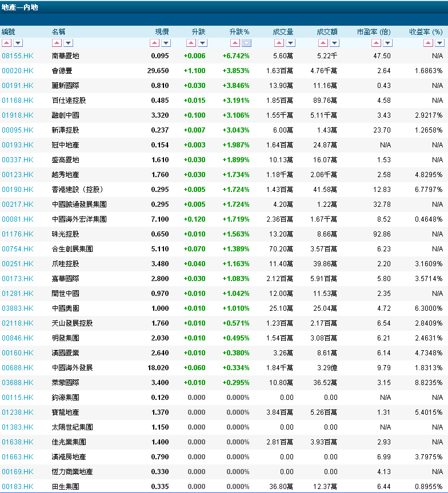Sort 名稱 column ascending with up arrow
Screen dimensions: 448x493
57,43
